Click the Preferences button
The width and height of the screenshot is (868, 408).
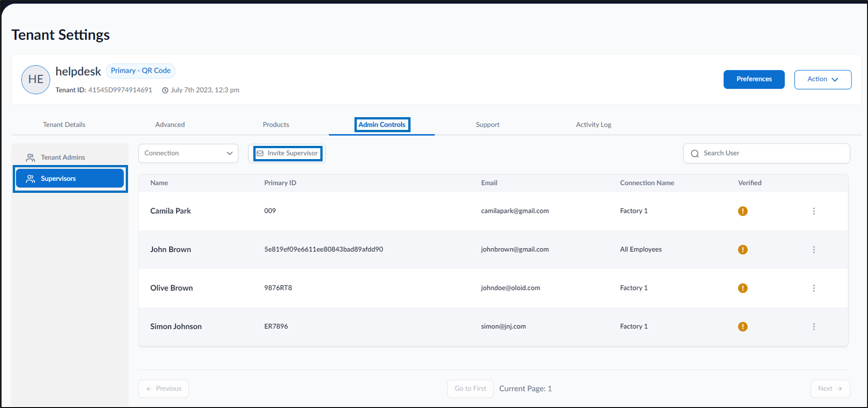tap(754, 79)
